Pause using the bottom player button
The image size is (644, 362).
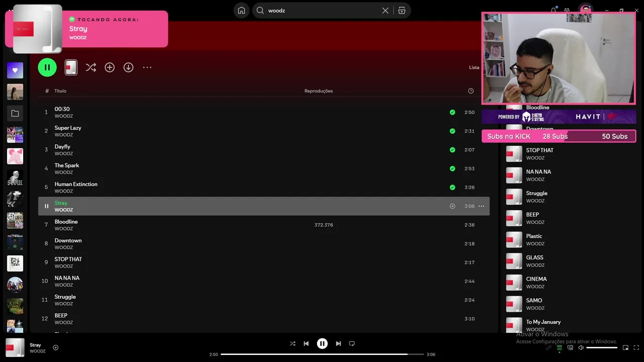[322, 343]
